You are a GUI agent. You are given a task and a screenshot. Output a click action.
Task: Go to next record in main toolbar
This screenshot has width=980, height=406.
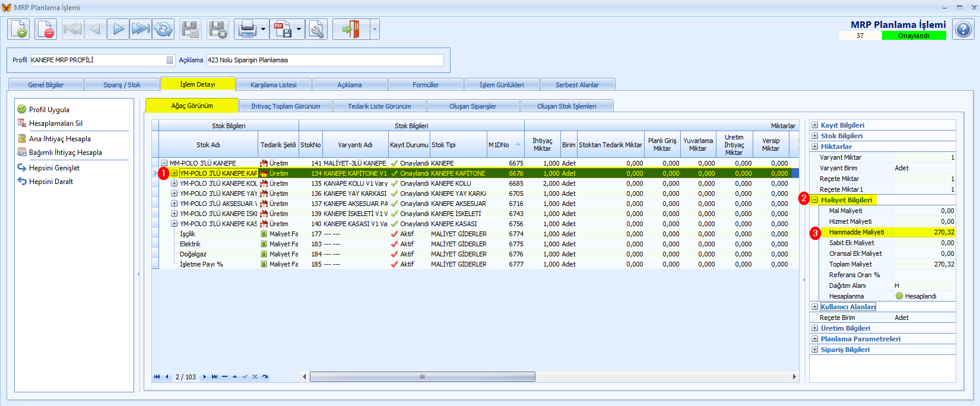click(118, 28)
